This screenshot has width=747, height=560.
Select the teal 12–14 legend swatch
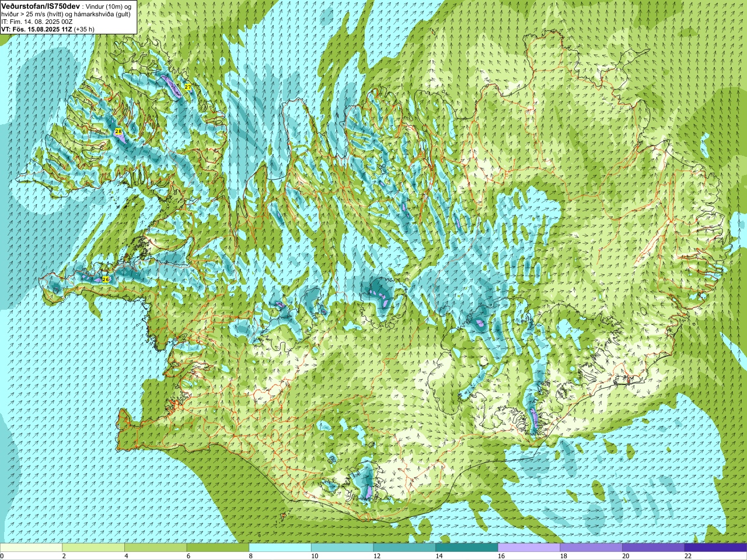pos(404,548)
